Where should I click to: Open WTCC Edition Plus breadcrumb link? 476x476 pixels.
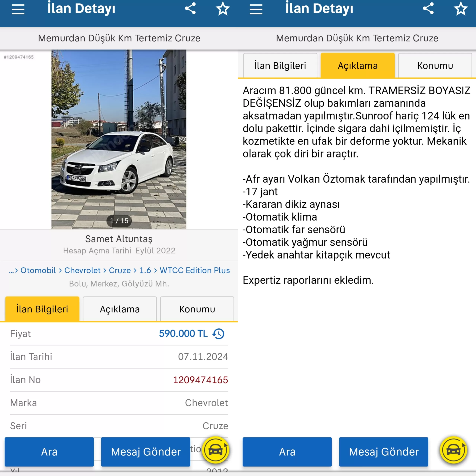coord(195,270)
